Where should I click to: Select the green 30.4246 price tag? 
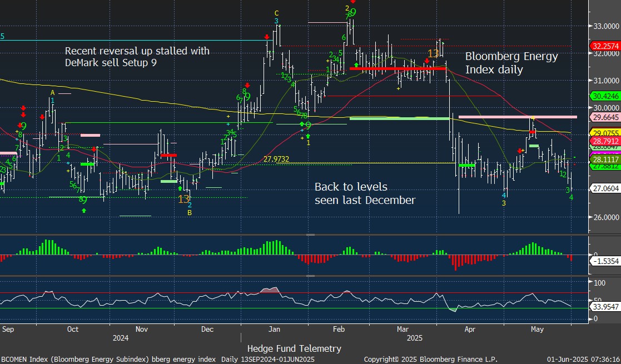tap(605, 96)
